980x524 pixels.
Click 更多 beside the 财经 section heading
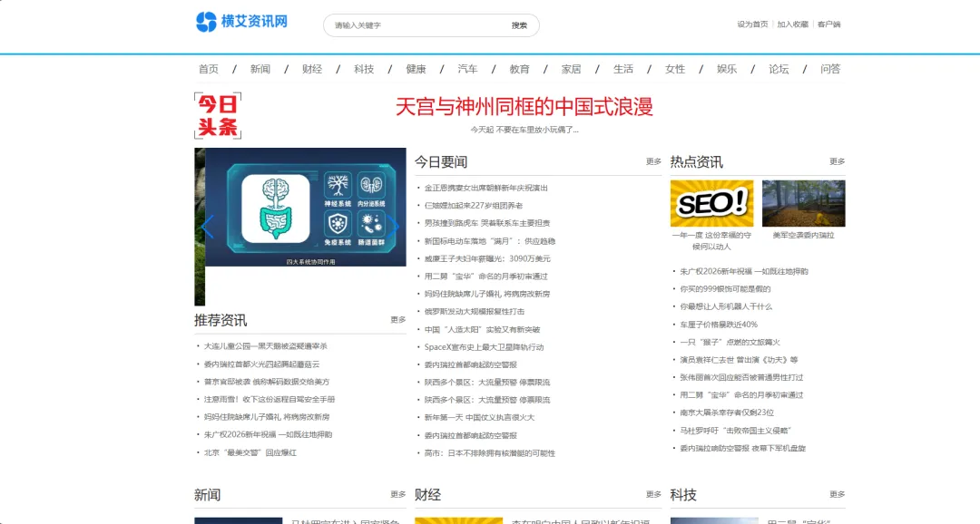point(653,495)
